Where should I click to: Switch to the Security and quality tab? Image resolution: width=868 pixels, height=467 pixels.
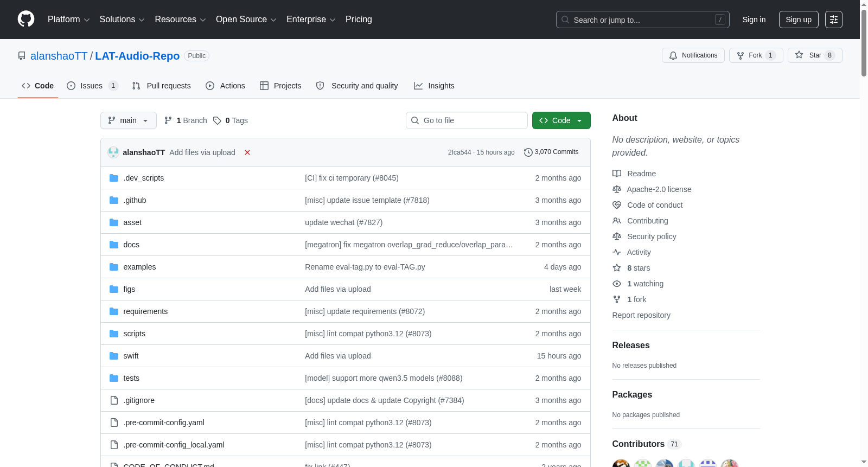[357, 86]
